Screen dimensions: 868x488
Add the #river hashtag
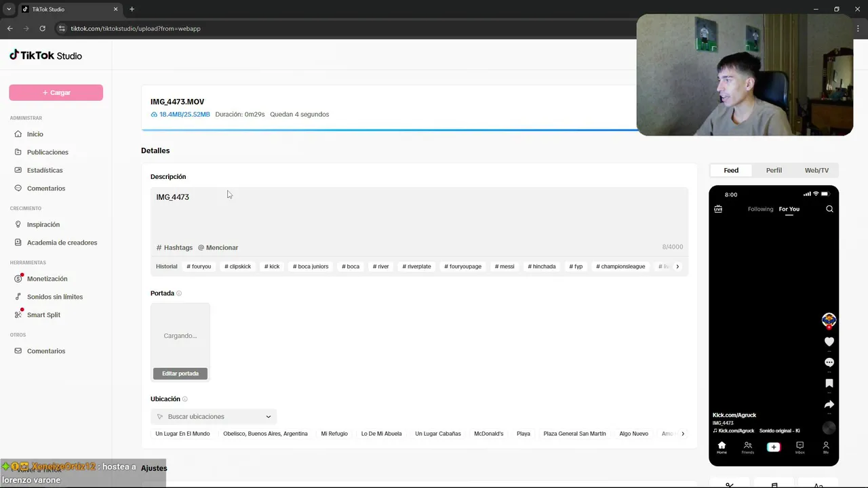(380, 266)
